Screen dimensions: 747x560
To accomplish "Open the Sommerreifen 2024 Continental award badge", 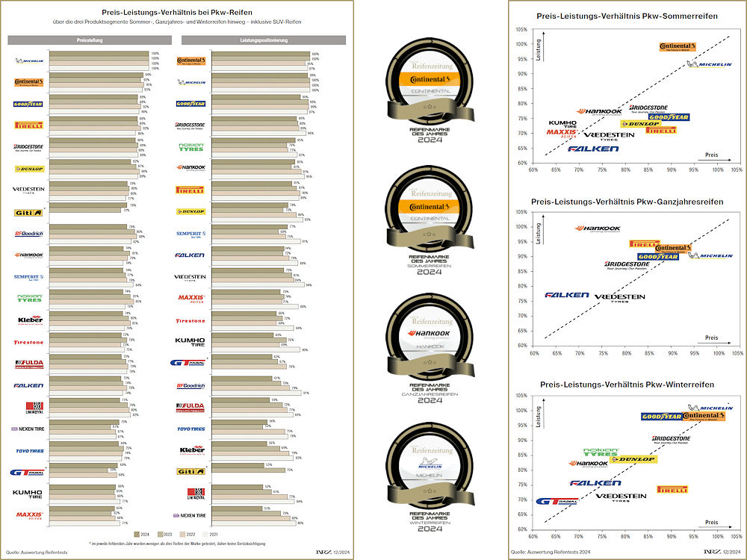I will [x=430, y=220].
